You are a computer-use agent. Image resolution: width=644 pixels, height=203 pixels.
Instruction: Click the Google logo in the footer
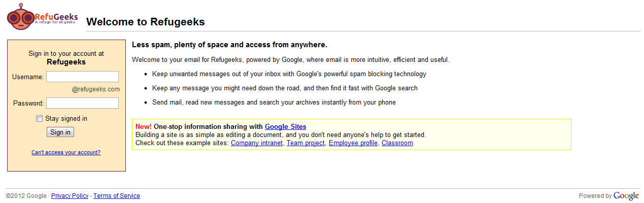coord(626,196)
